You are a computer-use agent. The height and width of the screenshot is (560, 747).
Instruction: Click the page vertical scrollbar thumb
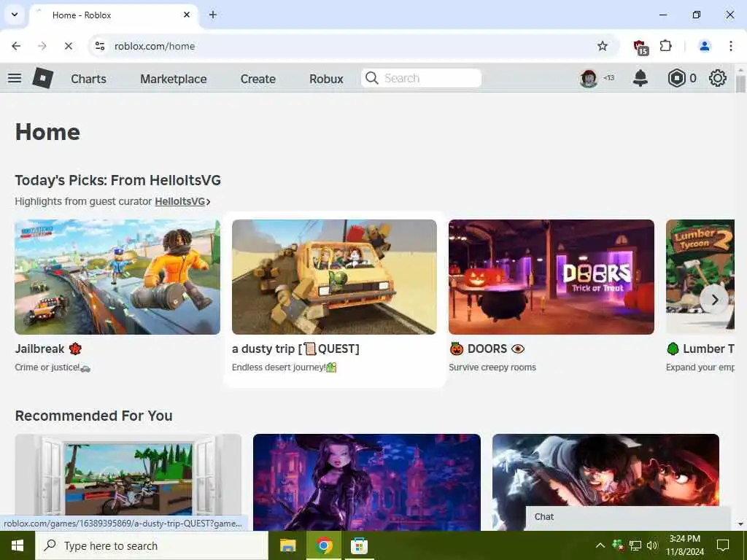coord(740,83)
